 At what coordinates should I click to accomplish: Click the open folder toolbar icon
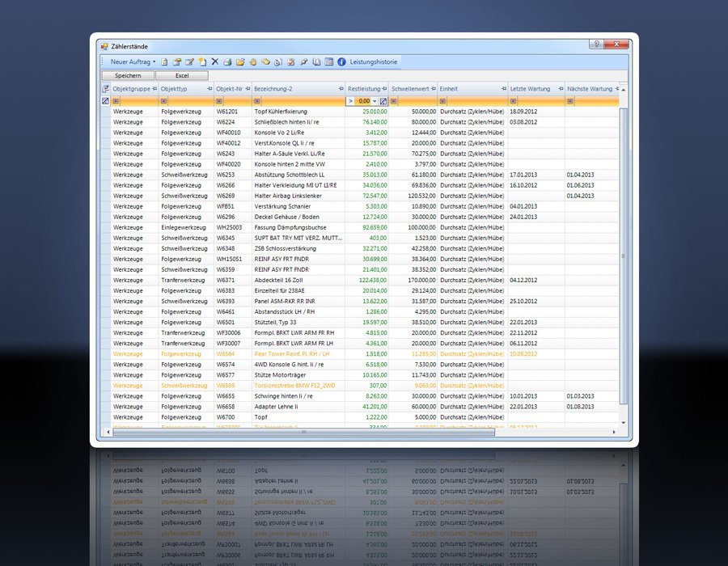click(x=240, y=61)
